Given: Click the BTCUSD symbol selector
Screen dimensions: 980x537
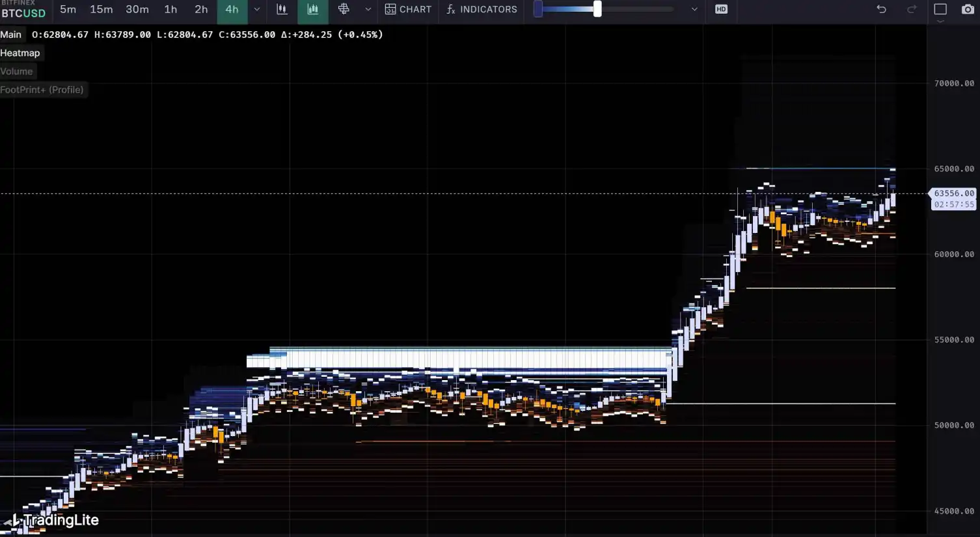Looking at the screenshot, I should [23, 13].
